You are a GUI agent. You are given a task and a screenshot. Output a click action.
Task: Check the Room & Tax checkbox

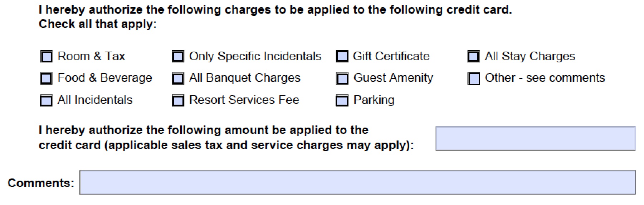click(x=47, y=57)
